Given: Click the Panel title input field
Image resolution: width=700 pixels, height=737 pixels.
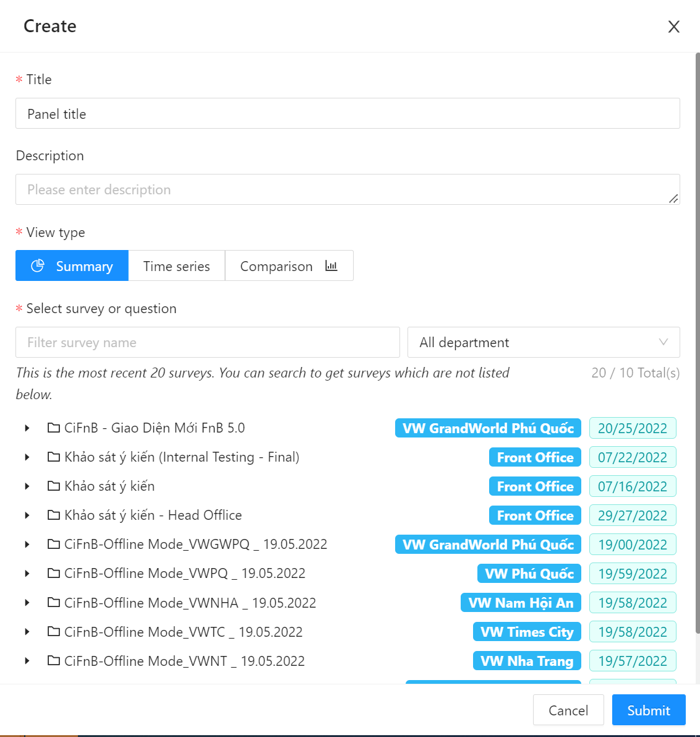Looking at the screenshot, I should coord(347,114).
